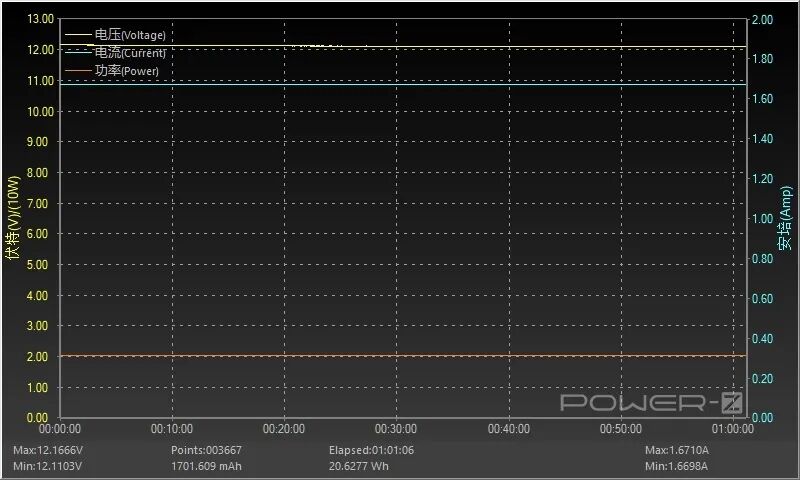Click the 20.6277 Wh energy value

(359, 466)
